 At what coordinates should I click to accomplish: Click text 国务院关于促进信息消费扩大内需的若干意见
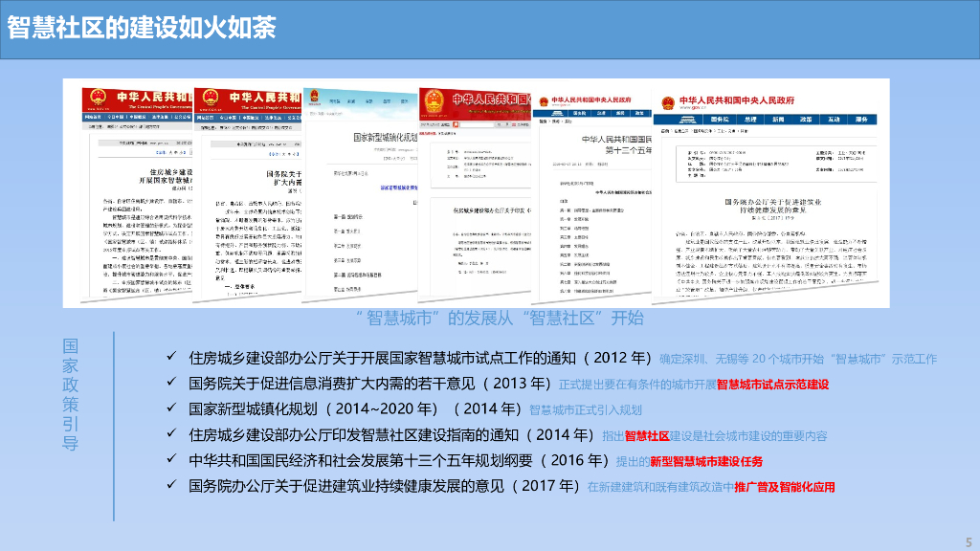(x=332, y=384)
